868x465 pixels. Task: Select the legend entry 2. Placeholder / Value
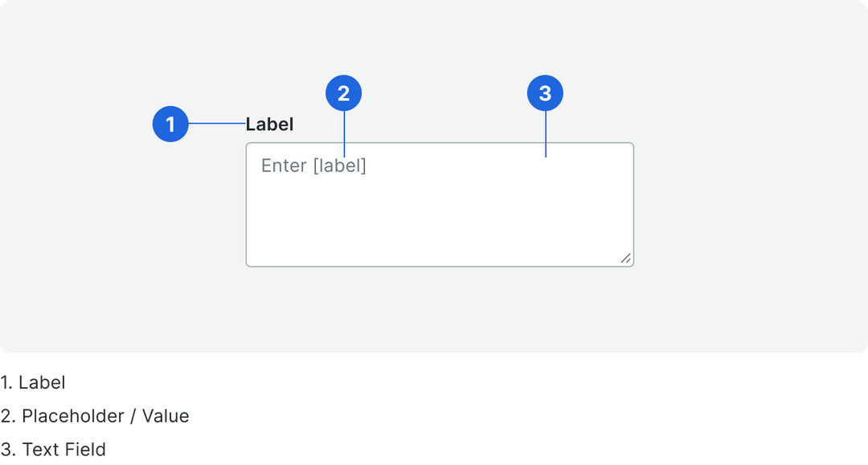94,417
